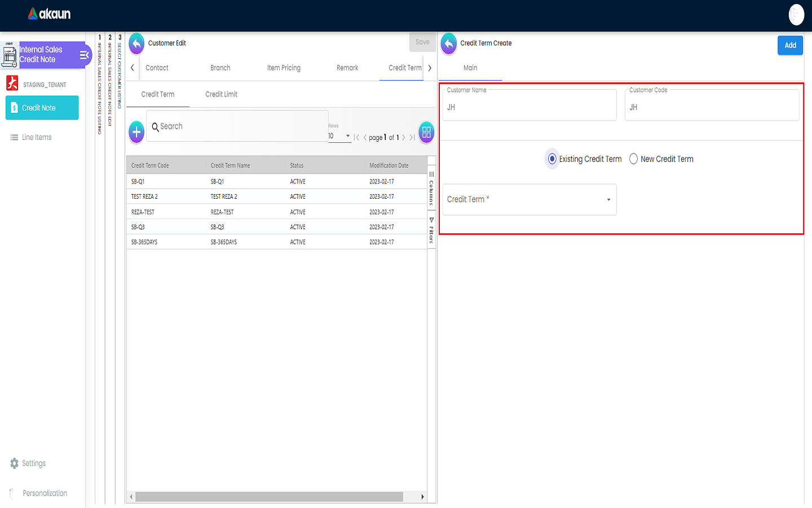The image size is (812, 508).
Task: Switch to the Credit Limit tab
Action: click(221, 94)
